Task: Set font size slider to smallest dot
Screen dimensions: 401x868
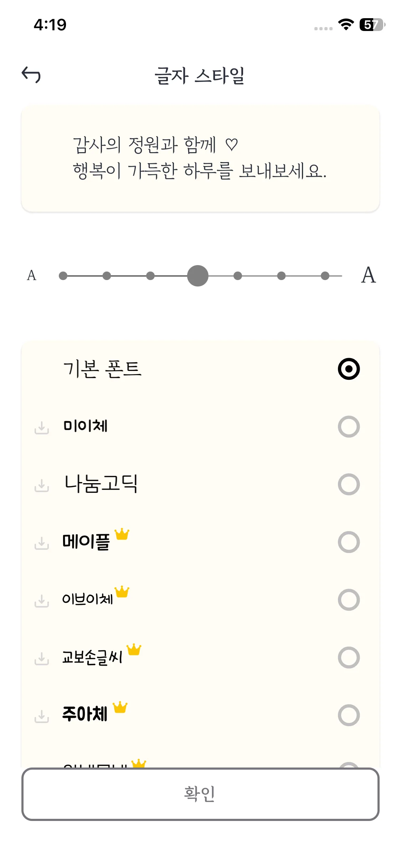Action: 63,276
